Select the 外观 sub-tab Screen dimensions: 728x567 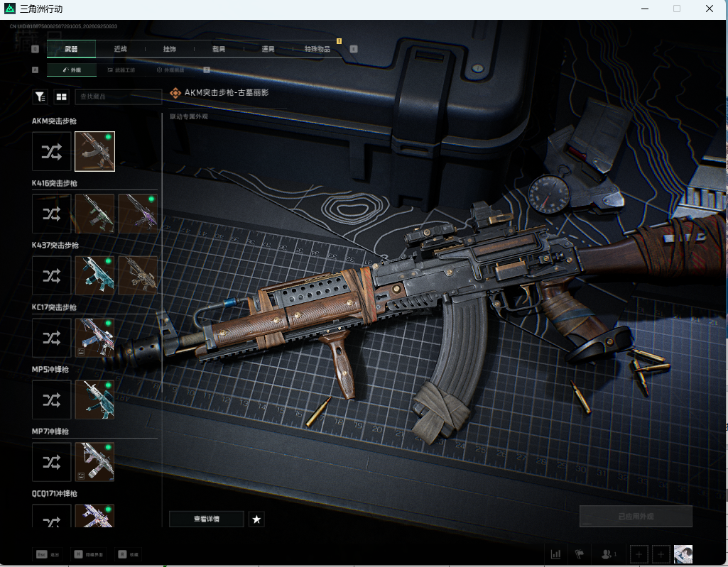(x=72, y=70)
